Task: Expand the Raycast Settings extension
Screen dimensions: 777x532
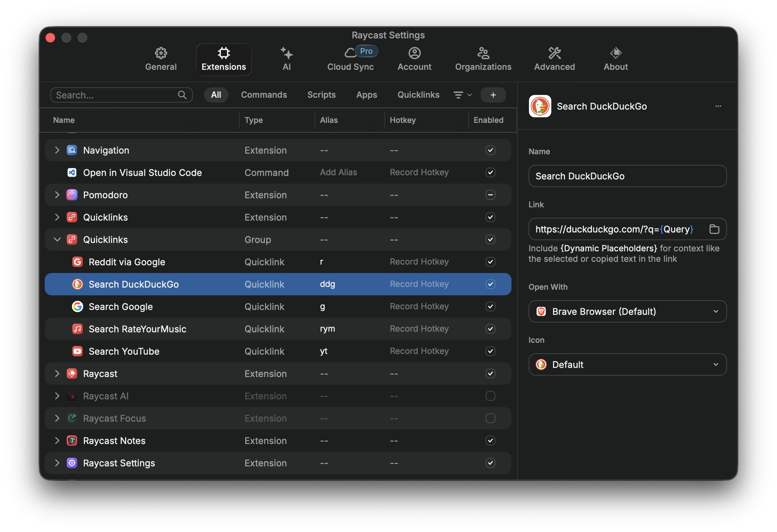Action: pyautogui.click(x=57, y=463)
